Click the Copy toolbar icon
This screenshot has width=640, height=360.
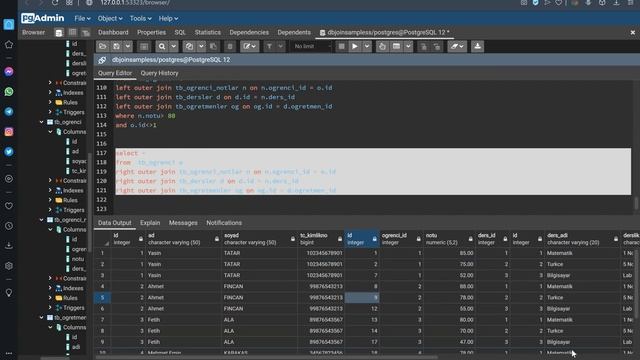click(189, 47)
